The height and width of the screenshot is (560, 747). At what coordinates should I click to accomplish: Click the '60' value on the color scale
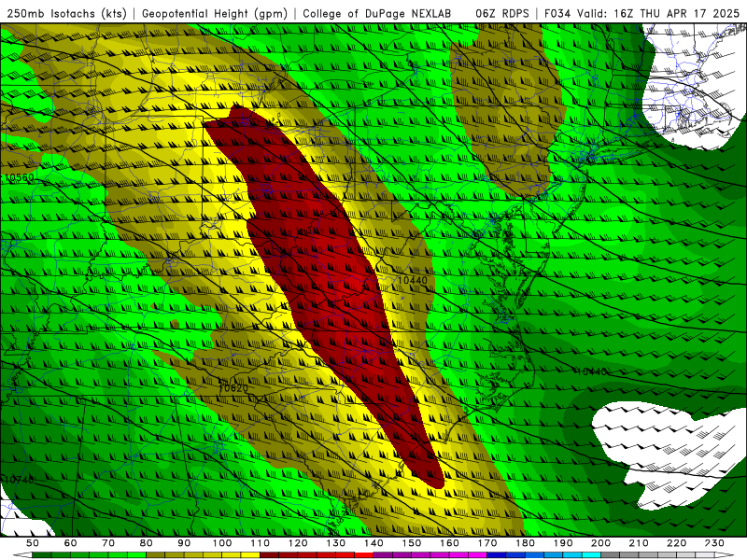pyautogui.click(x=71, y=543)
